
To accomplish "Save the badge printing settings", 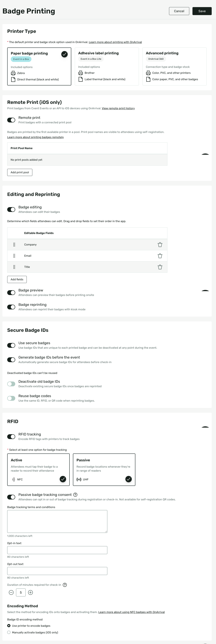I will point(202,11).
